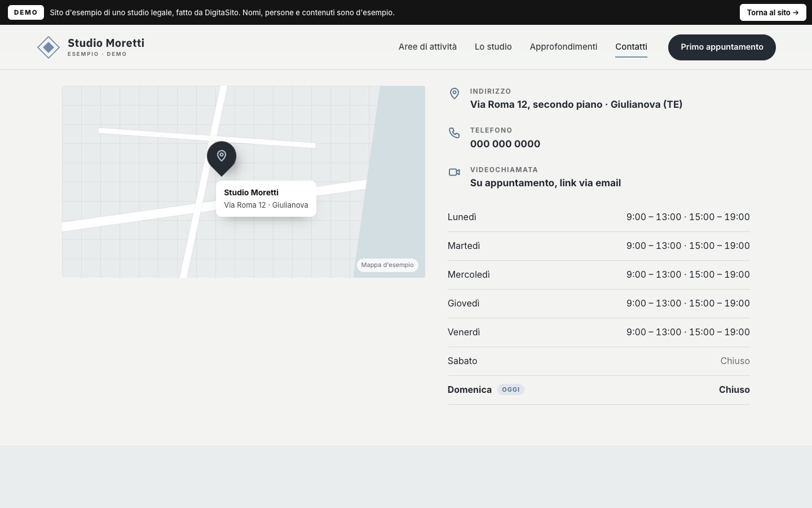This screenshot has height=508, width=812.
Task: Click the VIDEOCHIAMATA heading label
Action: point(504,170)
